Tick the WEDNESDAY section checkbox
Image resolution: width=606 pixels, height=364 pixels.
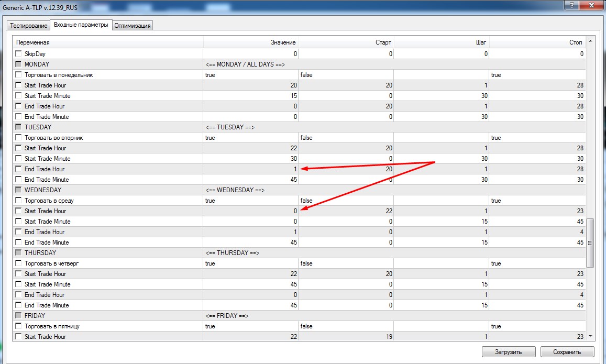coord(18,190)
